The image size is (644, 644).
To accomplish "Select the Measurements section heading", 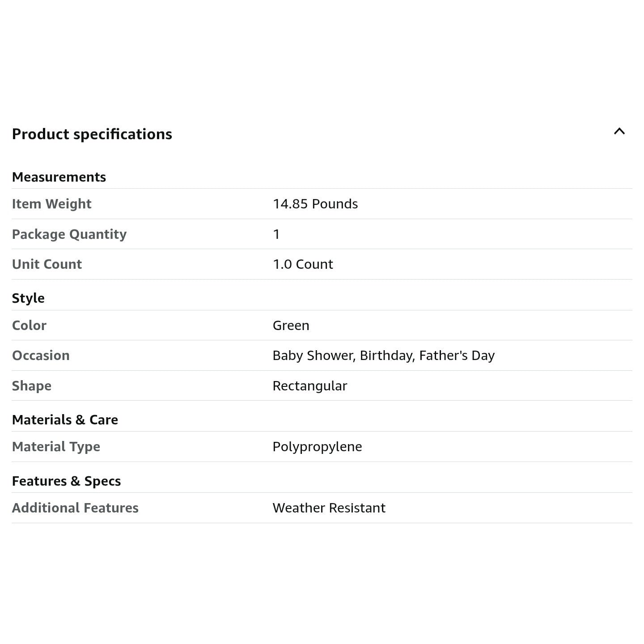I will coord(59,177).
